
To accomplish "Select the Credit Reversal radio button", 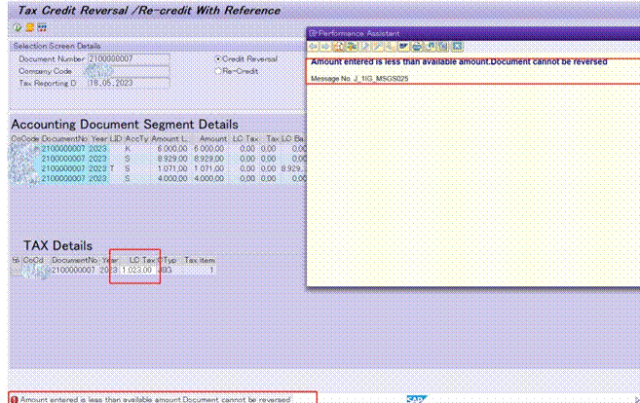I will point(218,59).
